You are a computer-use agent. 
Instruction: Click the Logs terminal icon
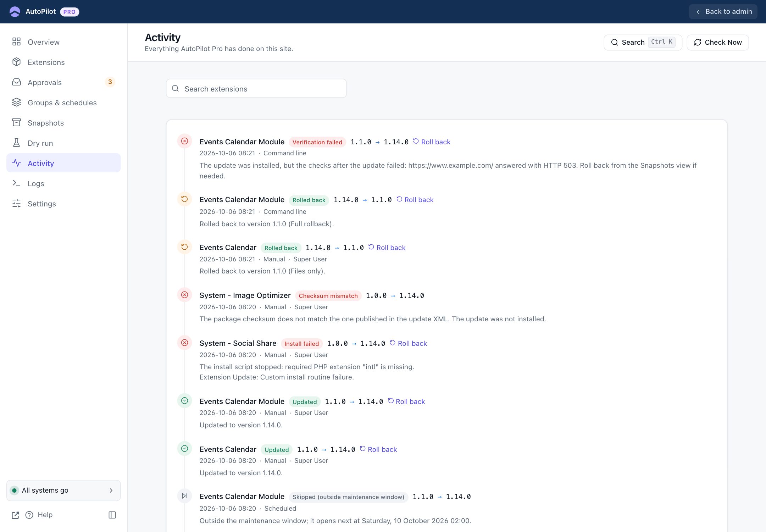tap(16, 183)
